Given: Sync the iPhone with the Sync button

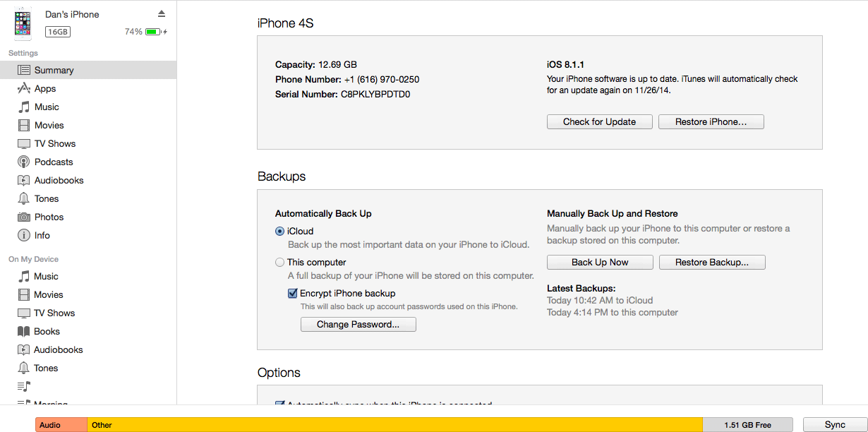Looking at the screenshot, I should (835, 425).
